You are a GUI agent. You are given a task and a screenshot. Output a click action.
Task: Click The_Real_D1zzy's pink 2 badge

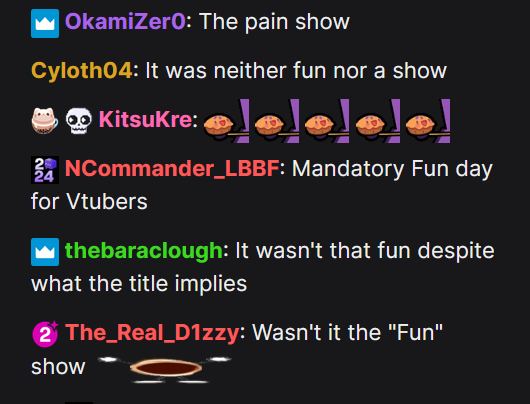45,334
